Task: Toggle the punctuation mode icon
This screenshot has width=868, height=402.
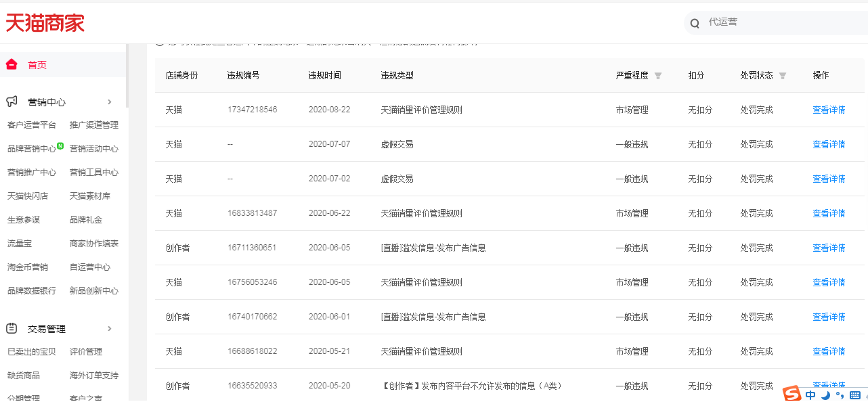Action: coord(840,395)
